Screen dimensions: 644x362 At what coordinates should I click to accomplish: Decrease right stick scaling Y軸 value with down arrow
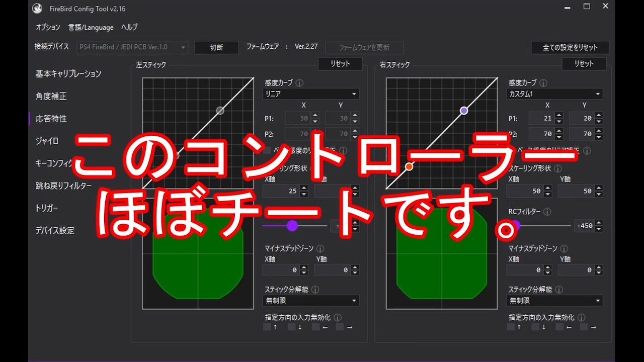(599, 194)
